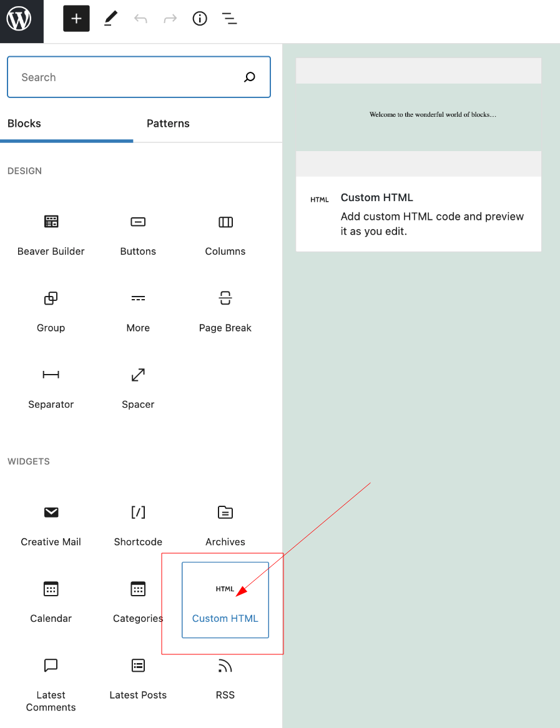Select the Custom HTML block

click(x=225, y=601)
